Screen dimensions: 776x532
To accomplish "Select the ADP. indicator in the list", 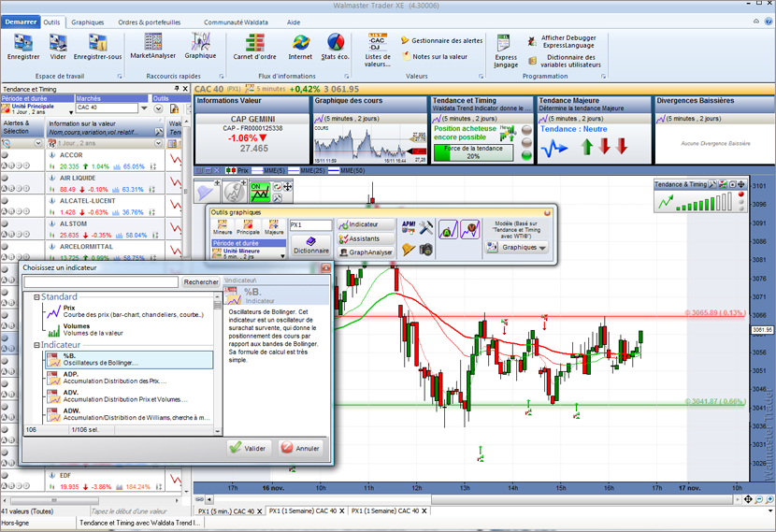I will 130,378.
